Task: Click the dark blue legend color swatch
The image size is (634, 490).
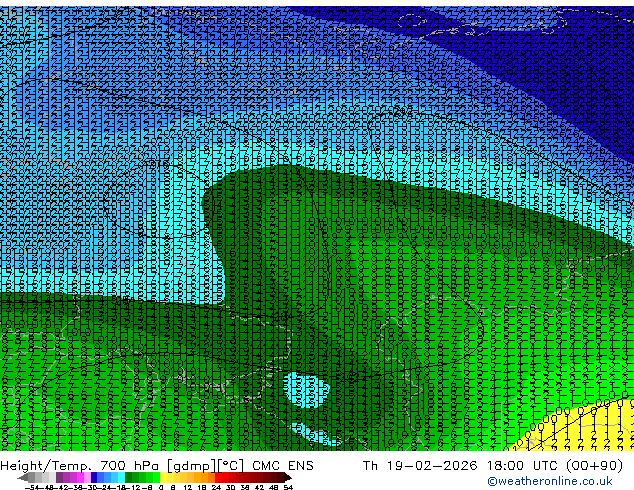Action: (x=94, y=477)
